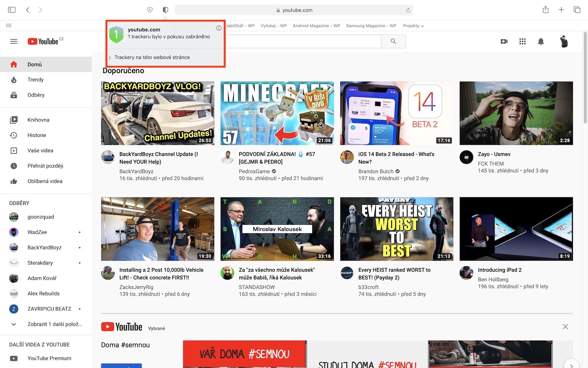Reload the page with the refresh icon
Screen dimensions: 588x368
click(408, 10)
